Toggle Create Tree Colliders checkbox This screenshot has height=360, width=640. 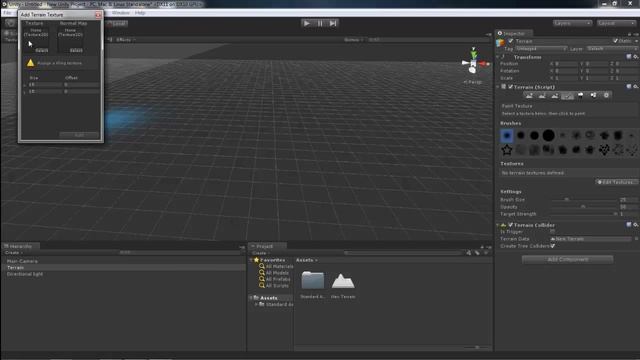pos(553,246)
